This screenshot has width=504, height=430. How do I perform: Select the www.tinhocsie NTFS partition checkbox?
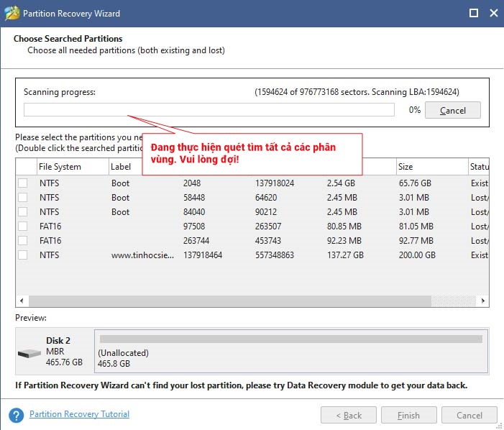point(23,255)
